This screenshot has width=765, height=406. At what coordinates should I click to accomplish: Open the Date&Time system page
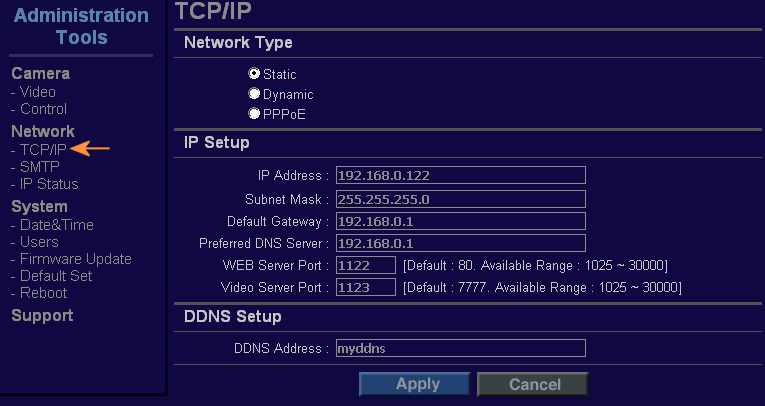coord(57,225)
